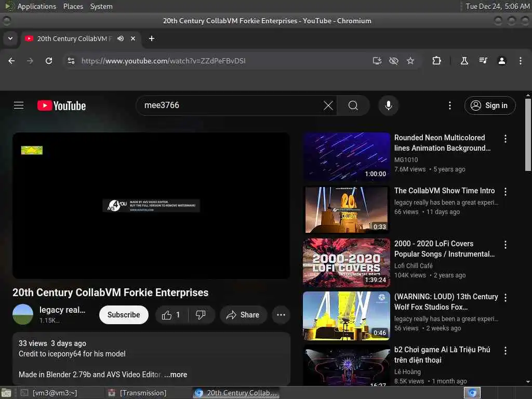The height and width of the screenshot is (399, 532).
Task: Open the Applications menu
Action: (37, 6)
